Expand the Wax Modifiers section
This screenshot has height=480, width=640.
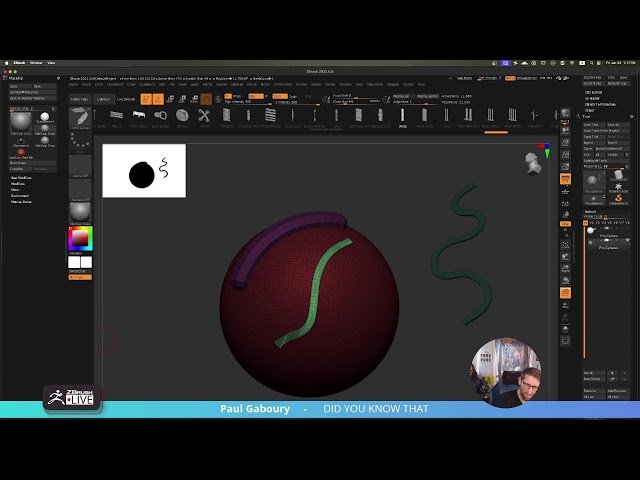coord(18,178)
